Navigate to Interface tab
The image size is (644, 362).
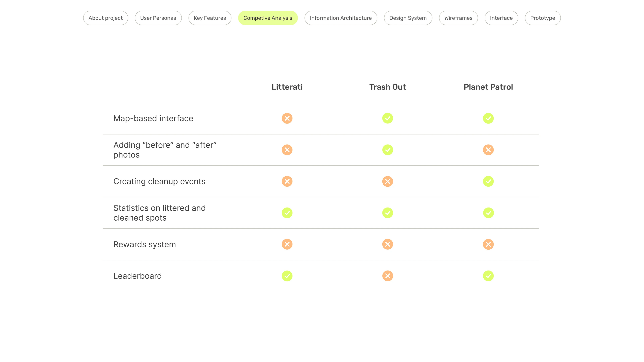(x=501, y=18)
